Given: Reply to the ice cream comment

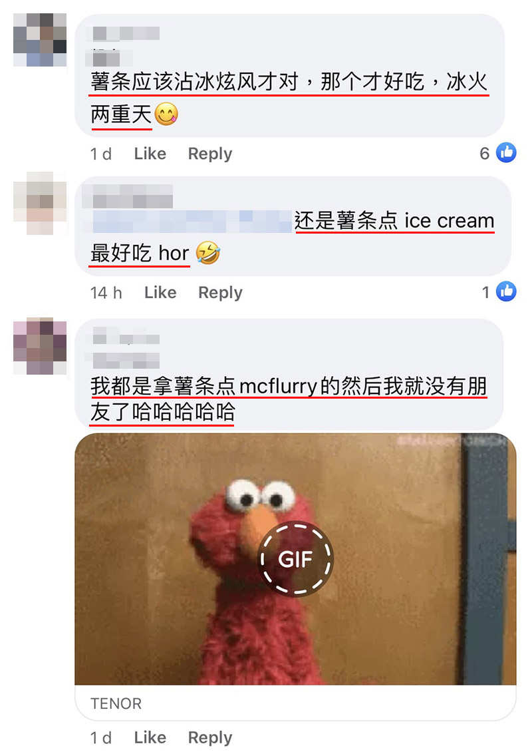Looking at the screenshot, I should click(x=220, y=293).
